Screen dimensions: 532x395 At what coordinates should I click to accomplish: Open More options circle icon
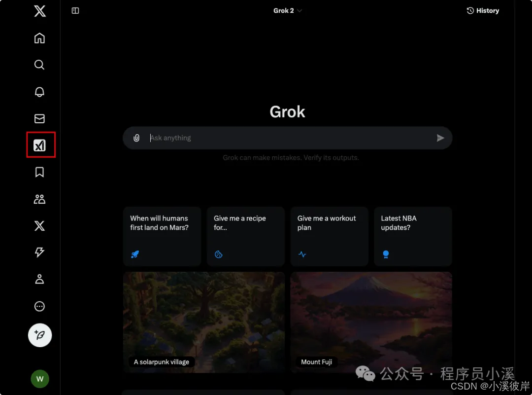point(40,306)
